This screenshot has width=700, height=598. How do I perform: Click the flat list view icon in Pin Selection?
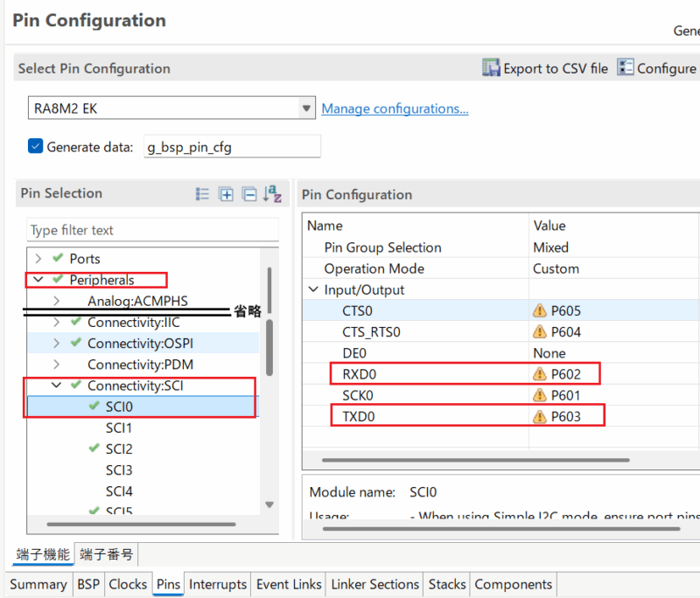202,194
